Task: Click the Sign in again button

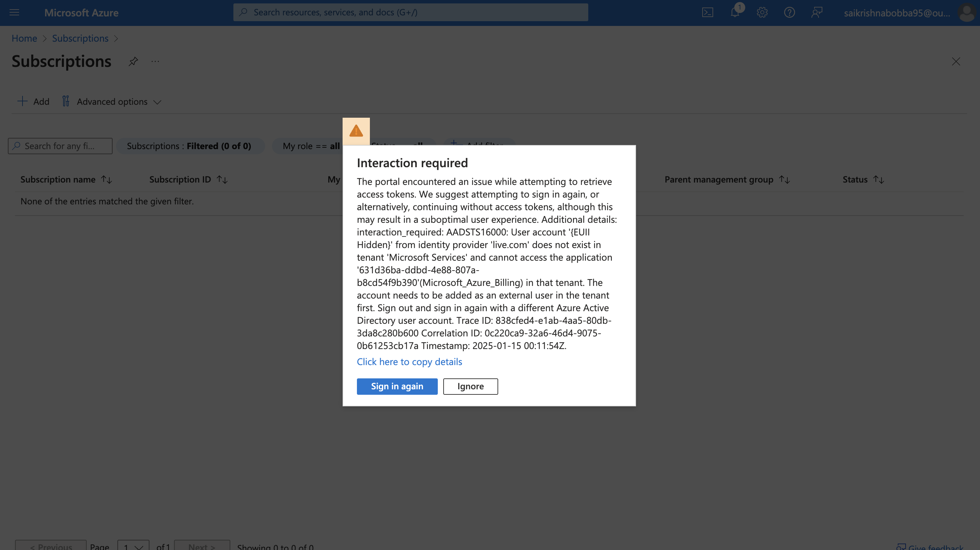Action: coord(397,387)
